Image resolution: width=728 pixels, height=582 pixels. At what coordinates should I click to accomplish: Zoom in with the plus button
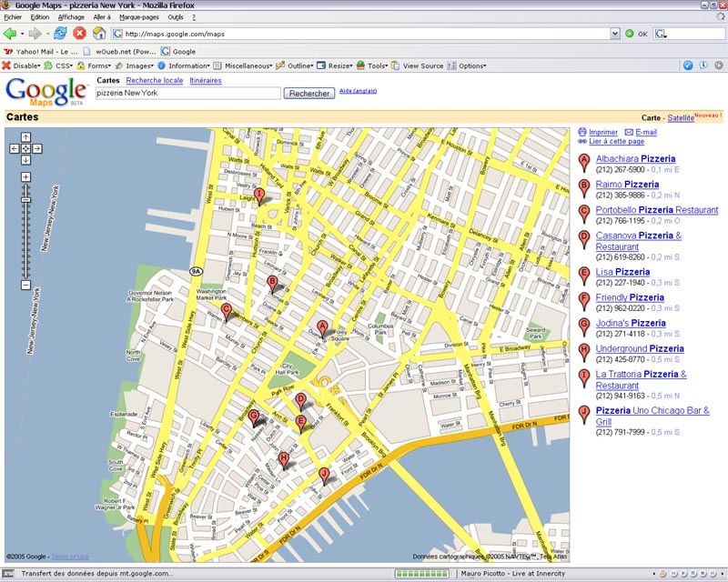click(26, 176)
